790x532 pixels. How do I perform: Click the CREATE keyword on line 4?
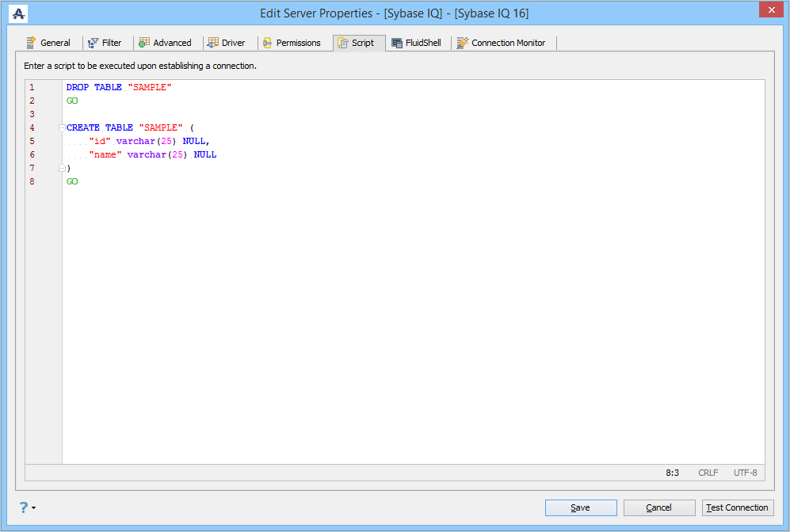83,127
